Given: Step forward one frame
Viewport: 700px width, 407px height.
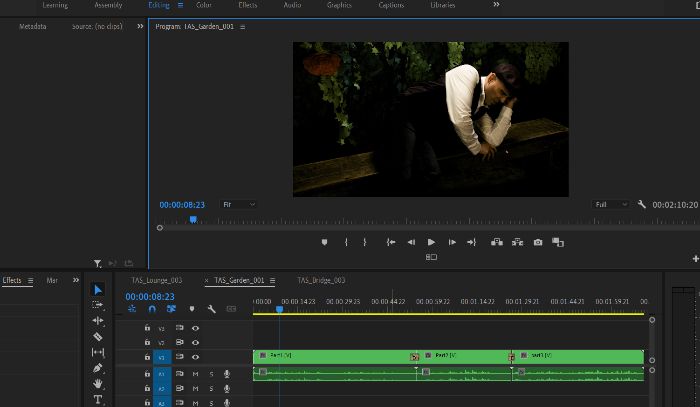Looking at the screenshot, I should [452, 242].
